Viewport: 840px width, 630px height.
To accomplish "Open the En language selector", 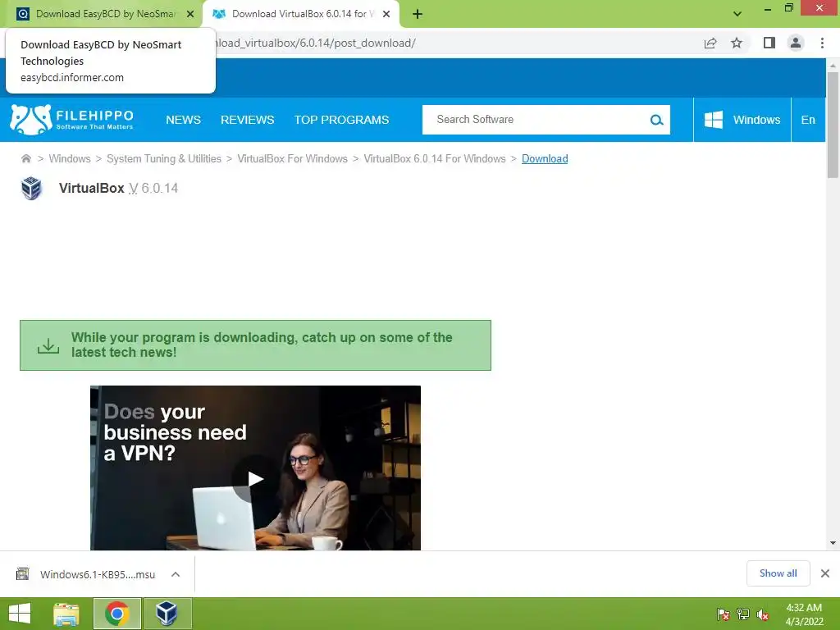I will point(808,120).
